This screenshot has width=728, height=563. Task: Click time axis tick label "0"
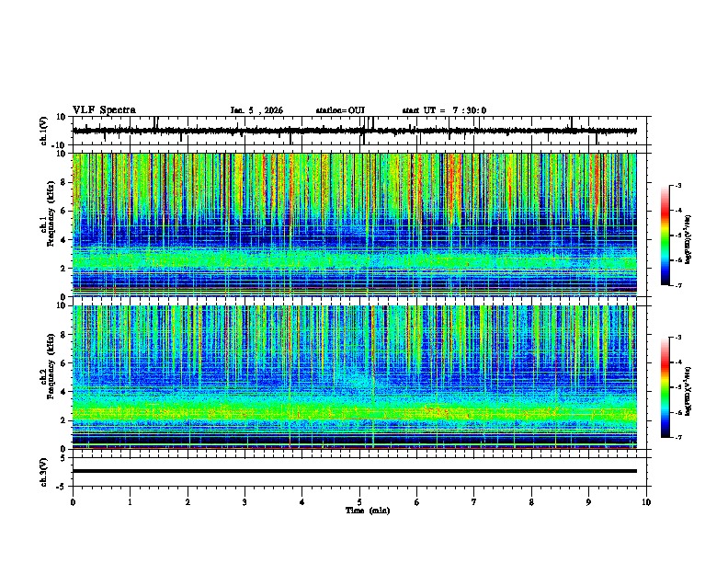pos(73,502)
